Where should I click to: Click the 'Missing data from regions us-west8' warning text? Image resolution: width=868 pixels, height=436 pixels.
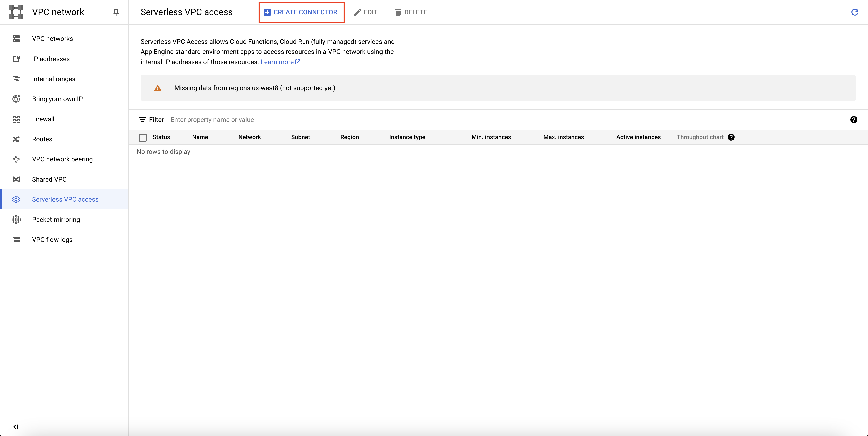pos(254,88)
